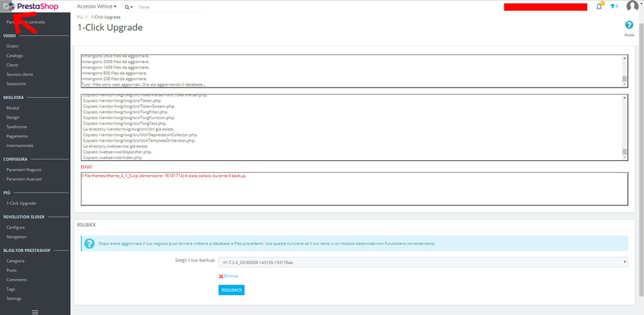This screenshot has height=315, width=644.
Task: Click scrollbar of the Copiato files log
Action: coord(625,128)
